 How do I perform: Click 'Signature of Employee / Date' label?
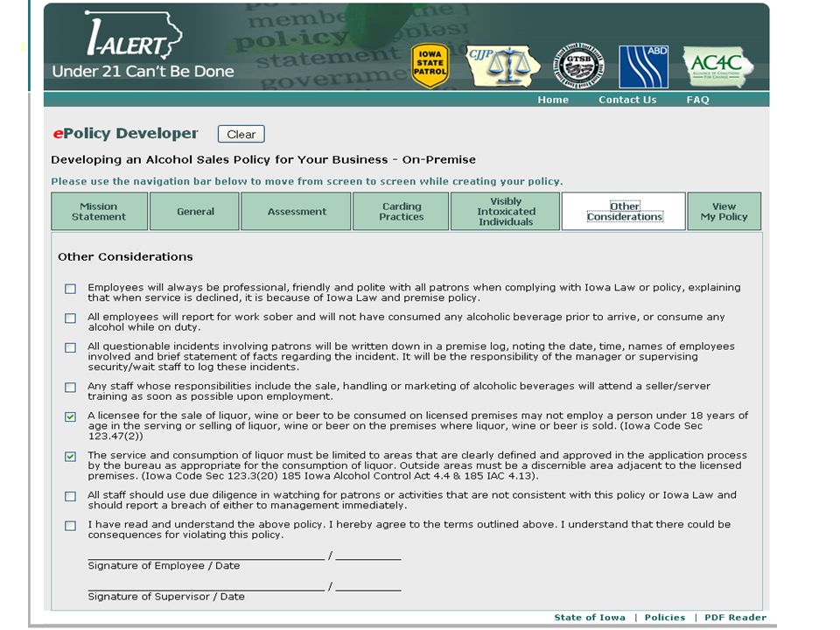click(164, 566)
